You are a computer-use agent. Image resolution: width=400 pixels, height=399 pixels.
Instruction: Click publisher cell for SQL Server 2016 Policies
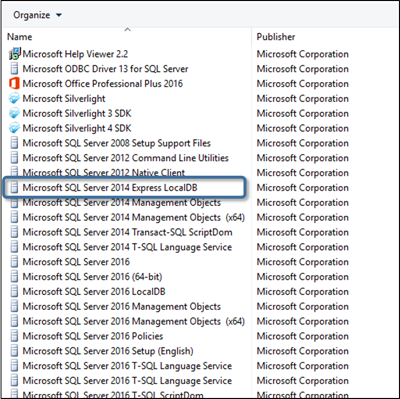pyautogui.click(x=303, y=336)
